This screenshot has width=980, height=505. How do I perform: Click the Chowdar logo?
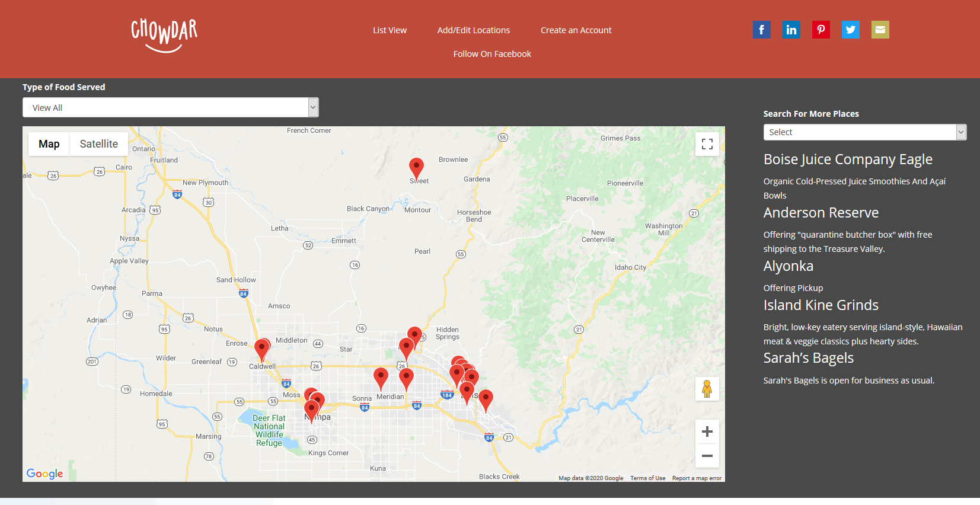point(164,36)
